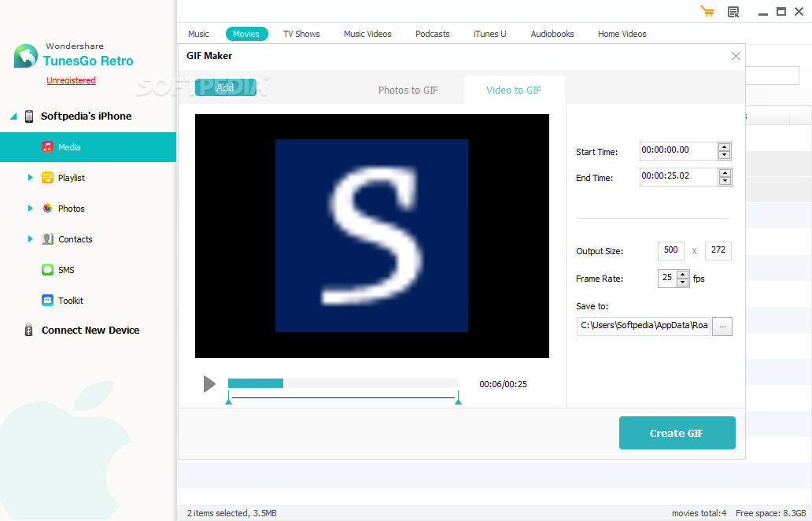This screenshot has width=812, height=521.
Task: Maximize the application window
Action: point(781,11)
